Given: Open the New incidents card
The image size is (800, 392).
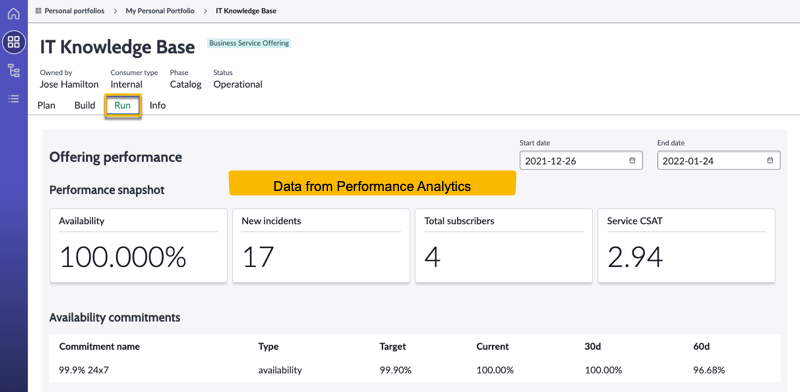Looking at the screenshot, I should (x=321, y=246).
